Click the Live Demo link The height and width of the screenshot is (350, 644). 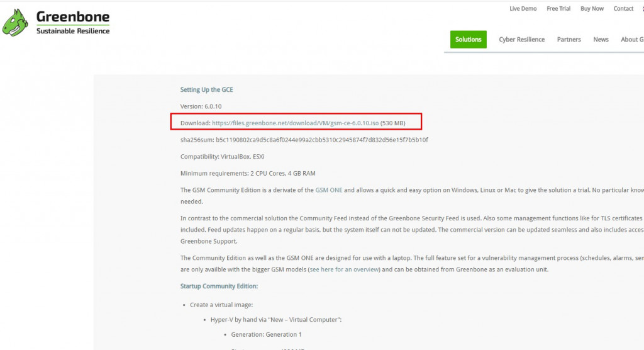tap(523, 9)
